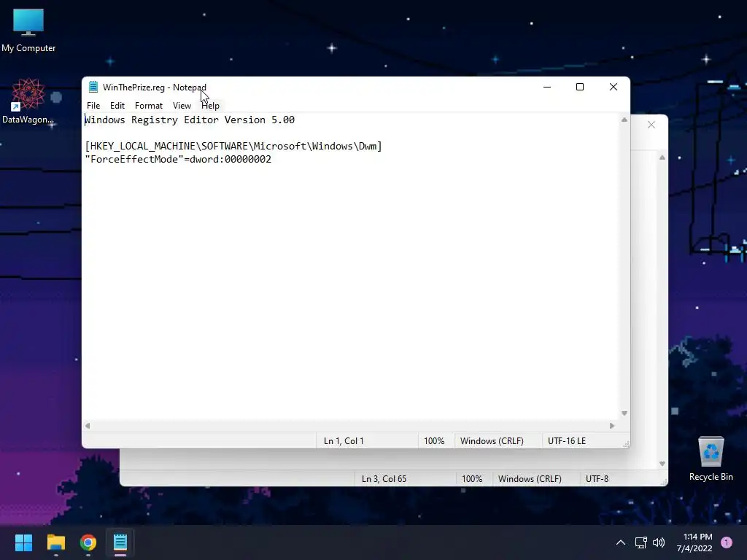Click the WinThePrize.reg - Notepad title text
This screenshot has height=560, width=747.
155,87
